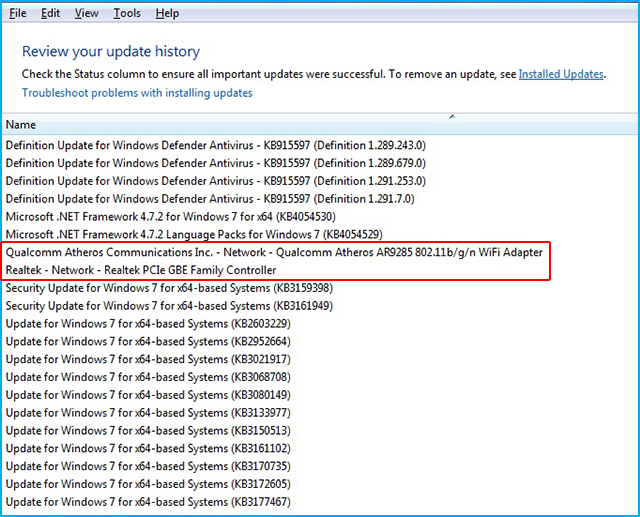Click the sort arrow above the column header
640x517 pixels.
pyautogui.click(x=452, y=116)
